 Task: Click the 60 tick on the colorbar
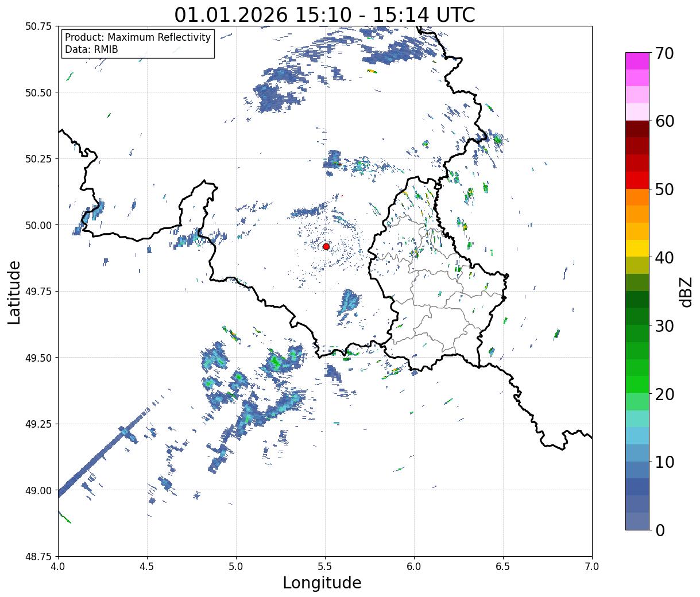tap(664, 121)
